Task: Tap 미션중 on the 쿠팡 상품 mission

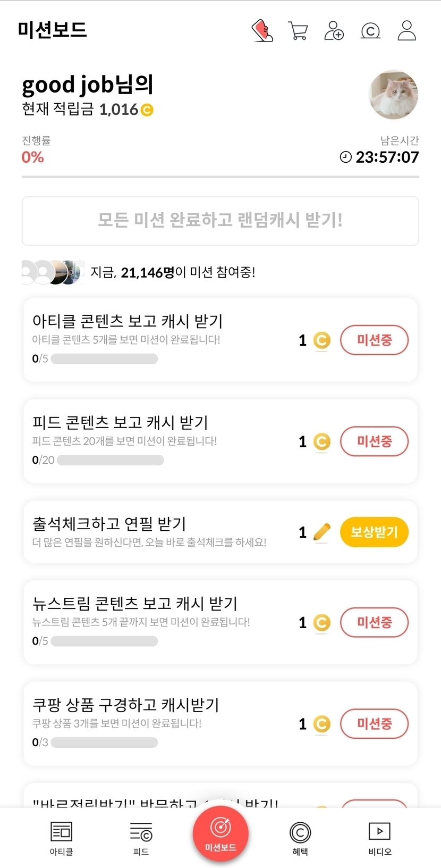Action: (374, 723)
